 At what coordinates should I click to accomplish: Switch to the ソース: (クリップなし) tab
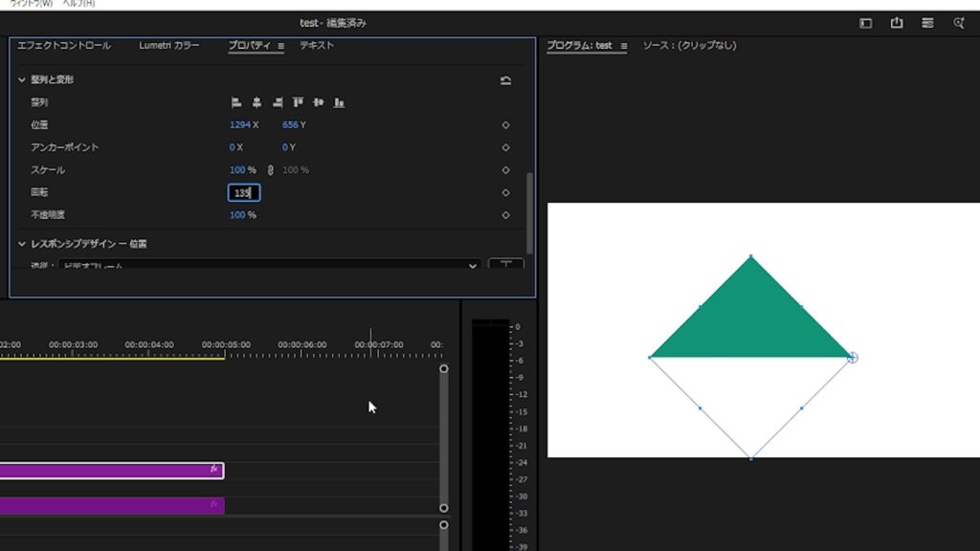[x=689, y=46]
